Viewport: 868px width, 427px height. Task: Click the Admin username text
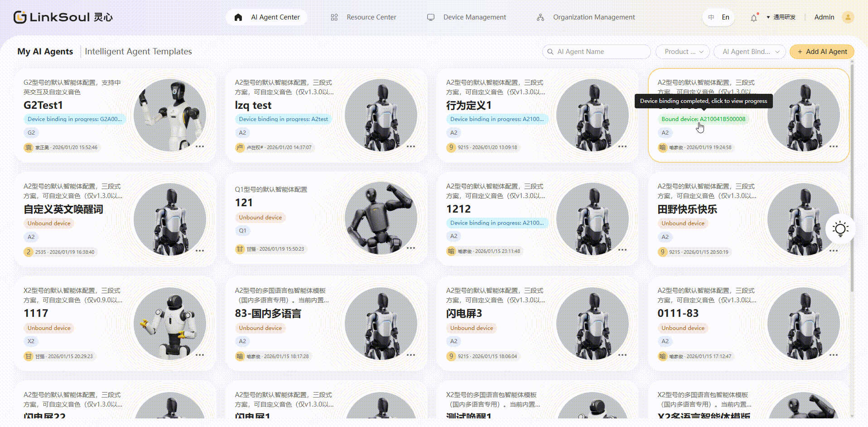point(824,17)
